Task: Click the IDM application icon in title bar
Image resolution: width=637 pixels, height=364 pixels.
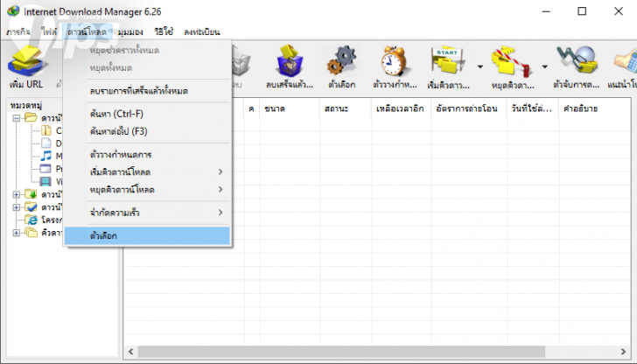Action: point(13,11)
